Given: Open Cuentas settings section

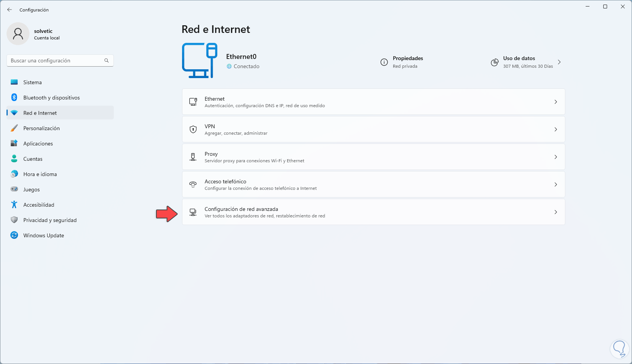Looking at the screenshot, I should (x=60, y=159).
